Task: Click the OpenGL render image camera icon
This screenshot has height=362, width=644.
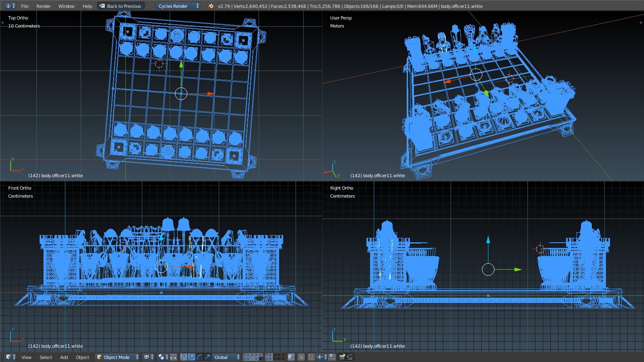Action: pyautogui.click(x=342, y=357)
